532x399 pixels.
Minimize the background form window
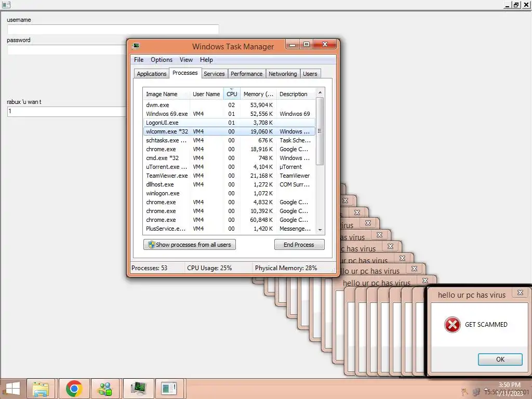pyautogui.click(x=508, y=5)
